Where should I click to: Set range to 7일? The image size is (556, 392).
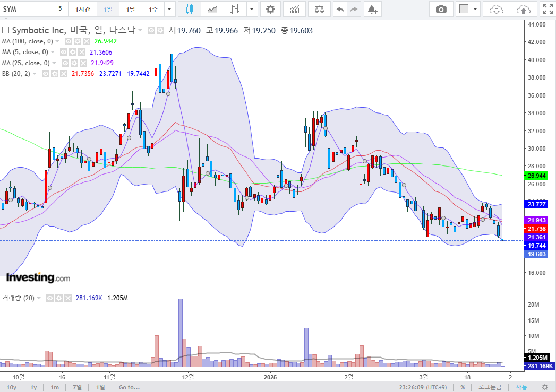click(77, 387)
